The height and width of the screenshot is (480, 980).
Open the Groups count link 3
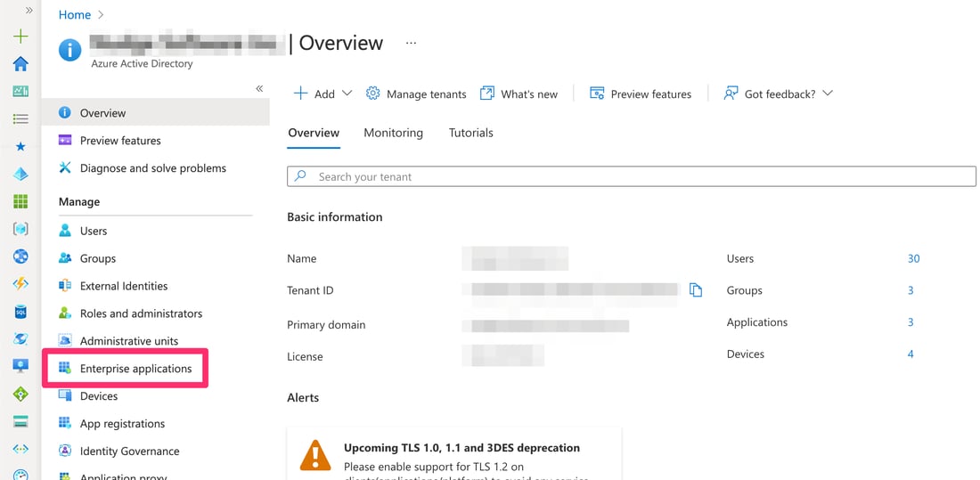[910, 290]
